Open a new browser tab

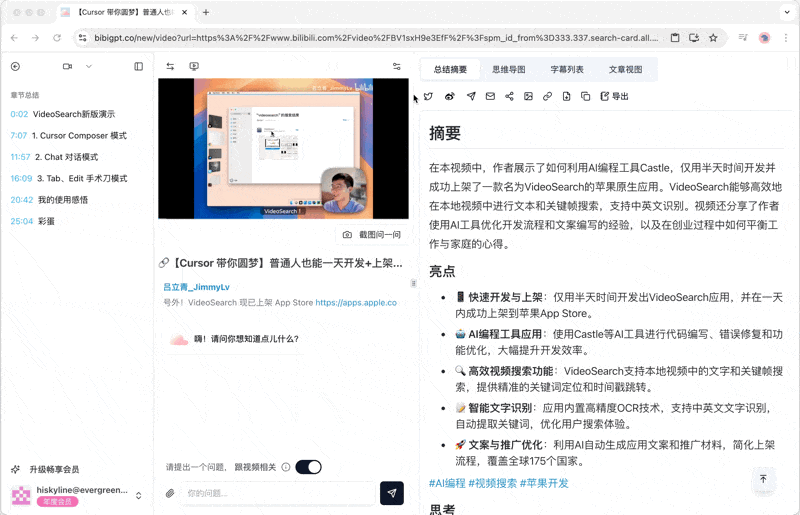[x=206, y=12]
